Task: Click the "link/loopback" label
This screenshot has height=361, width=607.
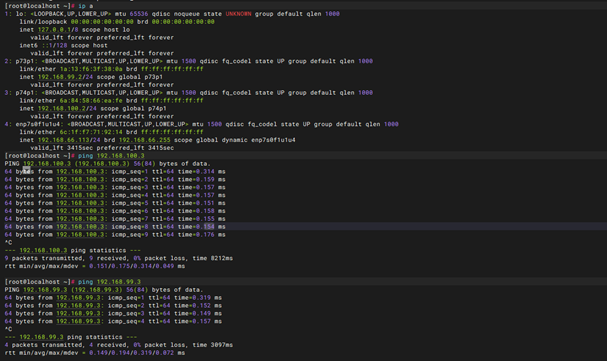Action: tap(43, 22)
